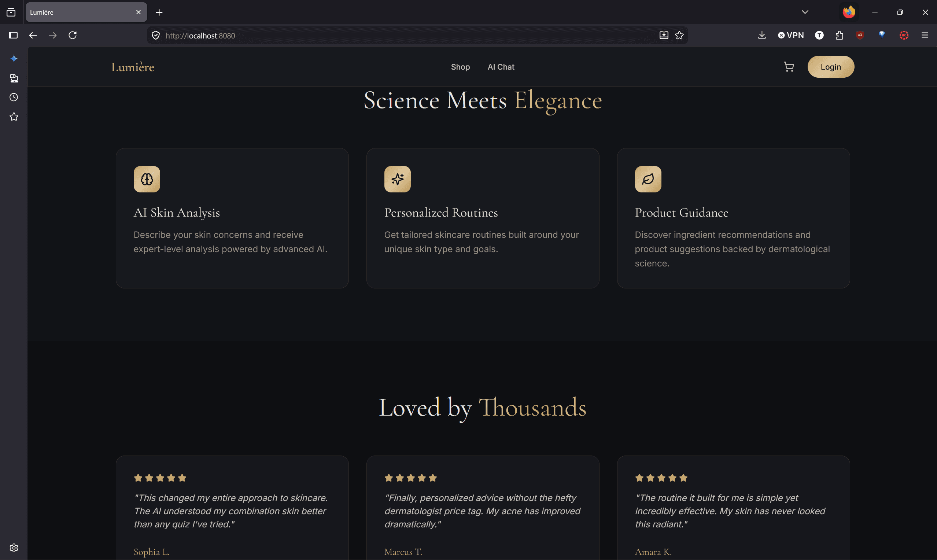Open the Extensions puzzle icon
Screen dimensions: 937x560
(x=839, y=35)
